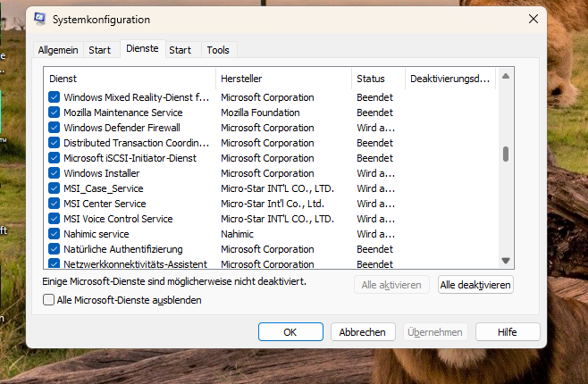This screenshot has height=384, width=588.
Task: Enable 'Alle Microsoft-Dienste ausblenden' checkbox
Action: (49, 300)
